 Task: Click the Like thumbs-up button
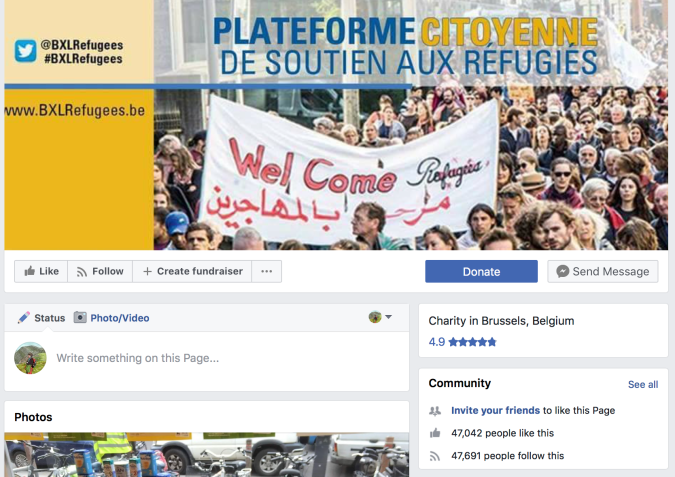point(41,271)
